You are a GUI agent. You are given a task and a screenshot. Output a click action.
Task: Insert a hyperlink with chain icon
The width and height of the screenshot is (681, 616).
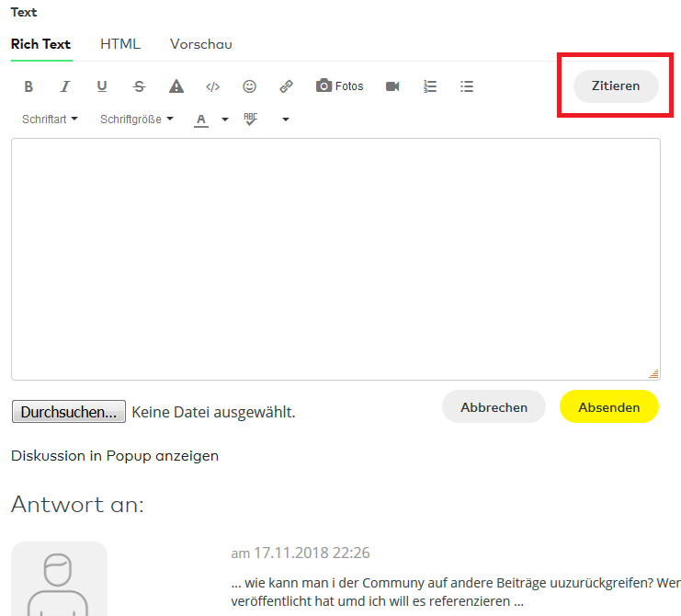coord(286,86)
